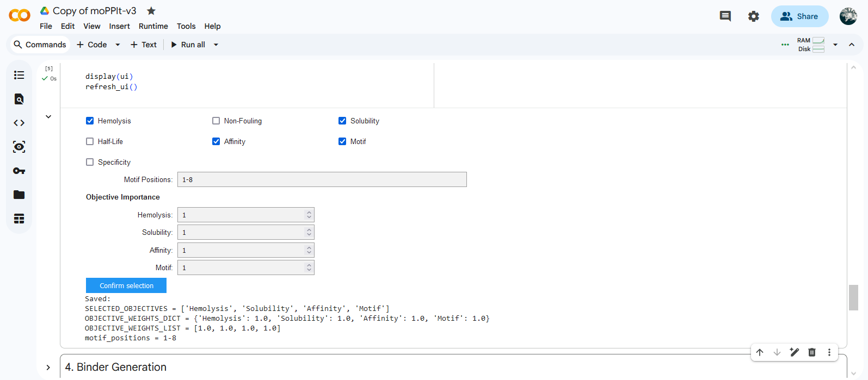Open the Tools menu
The height and width of the screenshot is (380, 868).
click(x=186, y=26)
